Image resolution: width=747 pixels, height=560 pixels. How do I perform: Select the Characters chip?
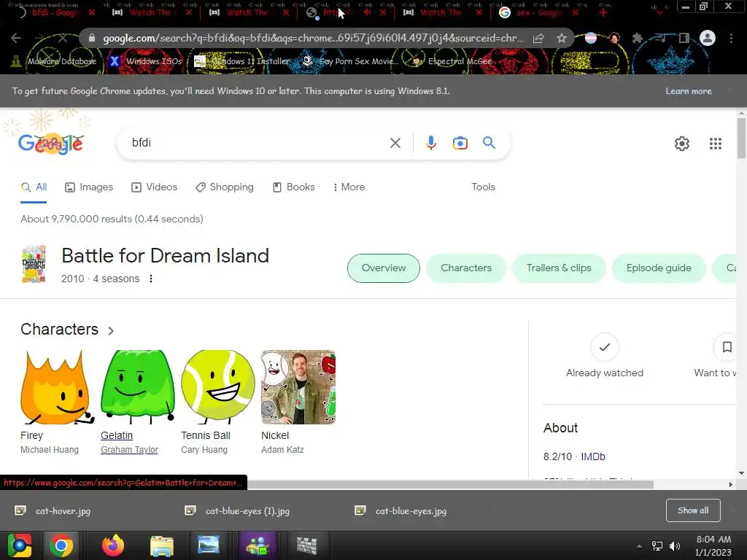click(466, 268)
